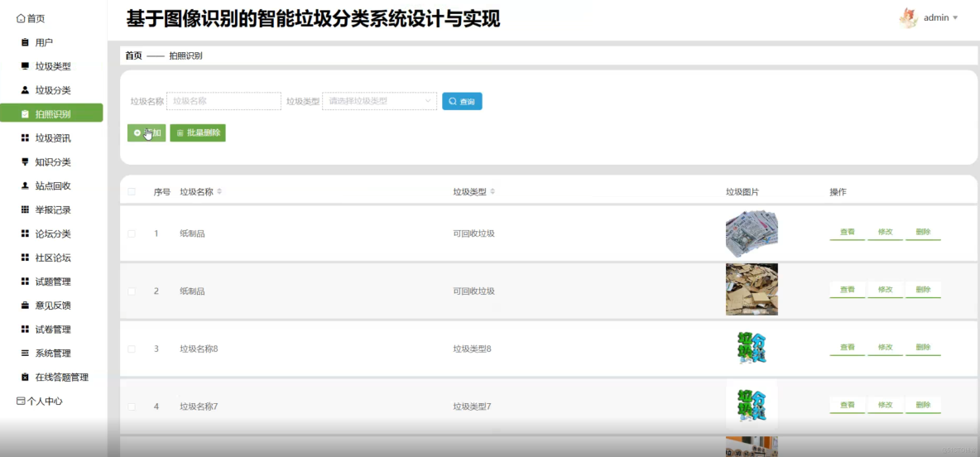Screen dimensions: 980x457
Task: Sort by the 垃圾类型 column arrows
Action: pos(492,192)
